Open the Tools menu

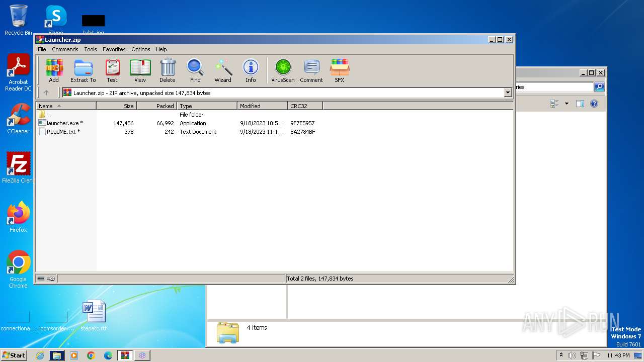[x=91, y=49]
